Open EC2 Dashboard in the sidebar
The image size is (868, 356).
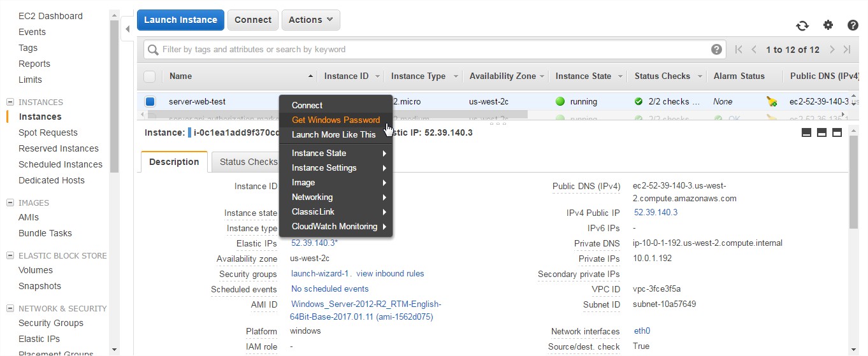(50, 16)
